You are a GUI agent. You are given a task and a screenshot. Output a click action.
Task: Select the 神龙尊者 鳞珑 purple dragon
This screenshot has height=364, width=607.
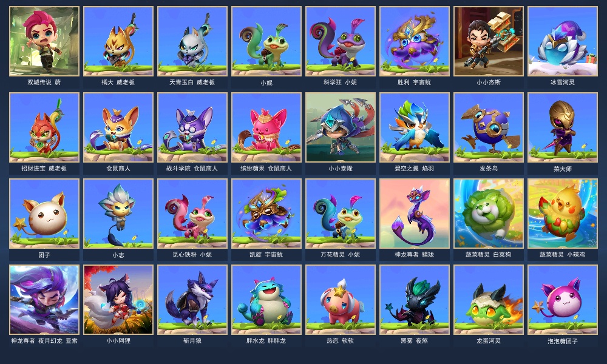click(x=414, y=214)
